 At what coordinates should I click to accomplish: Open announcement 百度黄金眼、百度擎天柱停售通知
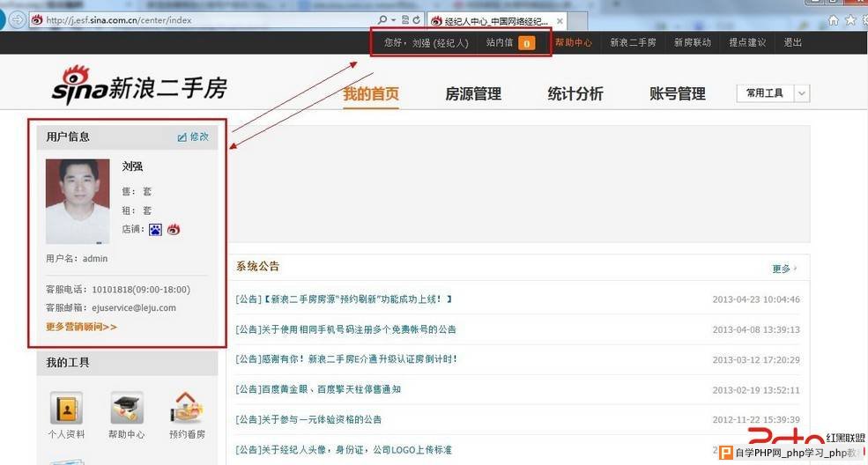(318, 389)
